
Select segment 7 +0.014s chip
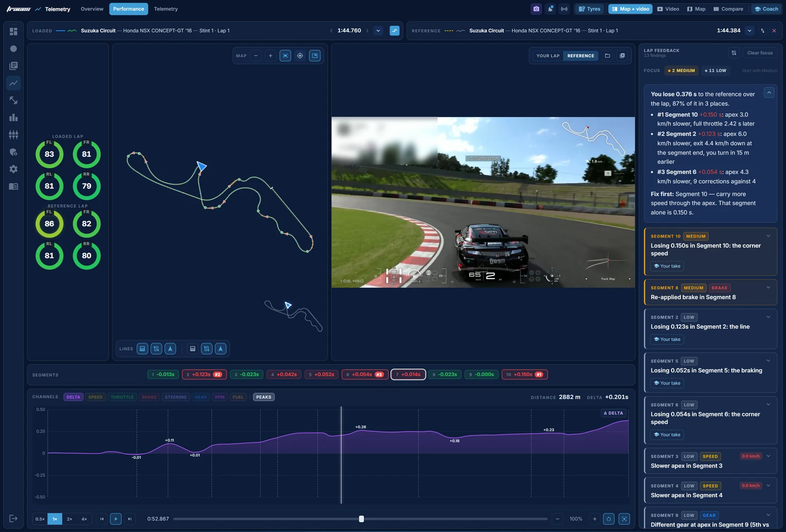click(408, 374)
